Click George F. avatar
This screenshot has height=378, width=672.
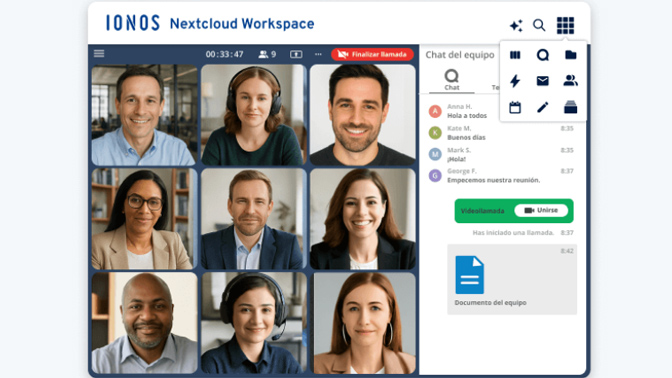(435, 175)
